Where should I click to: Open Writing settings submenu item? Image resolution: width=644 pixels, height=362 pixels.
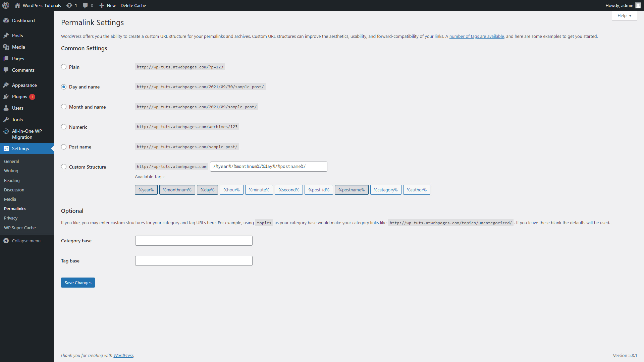point(11,171)
